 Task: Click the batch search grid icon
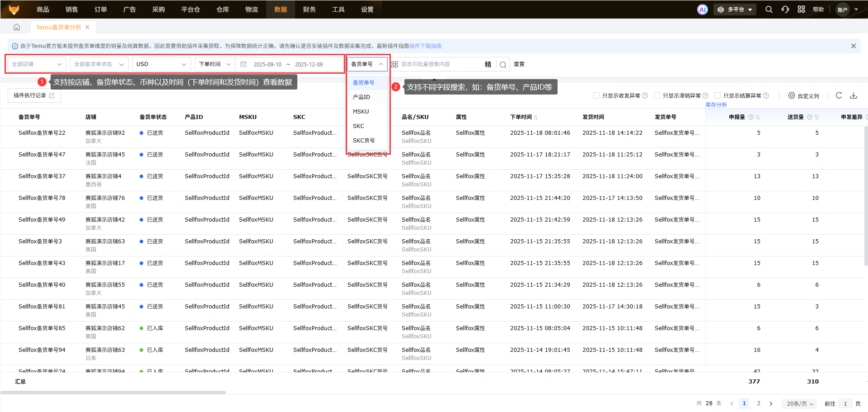coord(394,64)
